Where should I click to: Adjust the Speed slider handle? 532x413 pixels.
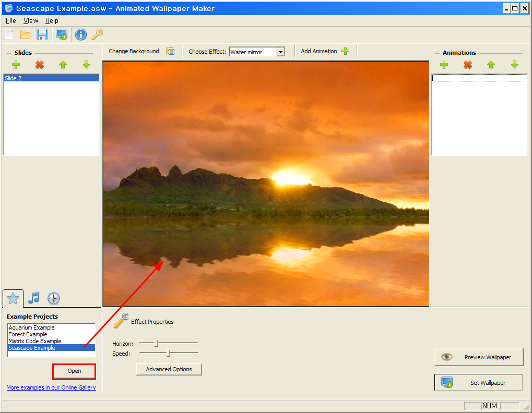tap(168, 353)
